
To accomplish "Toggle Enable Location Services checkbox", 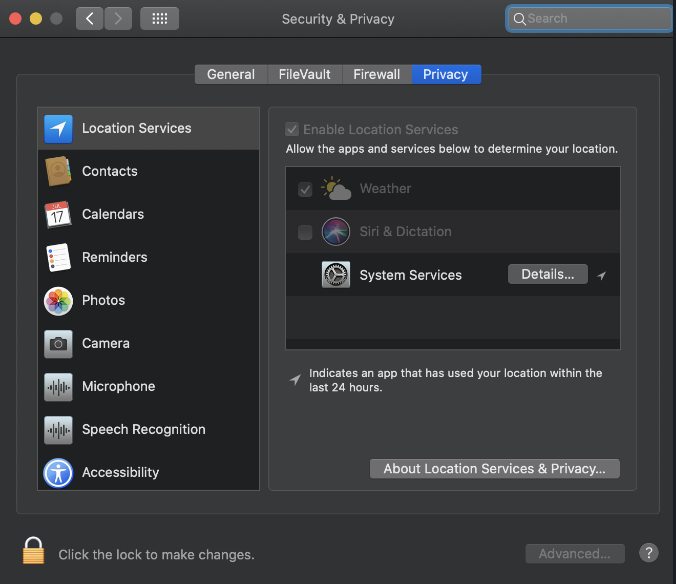I will point(292,129).
